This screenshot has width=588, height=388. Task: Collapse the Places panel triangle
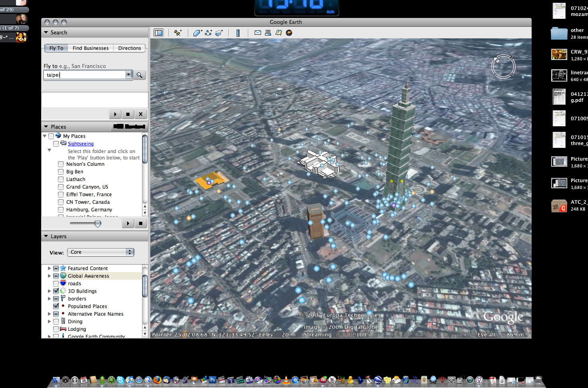[46, 127]
